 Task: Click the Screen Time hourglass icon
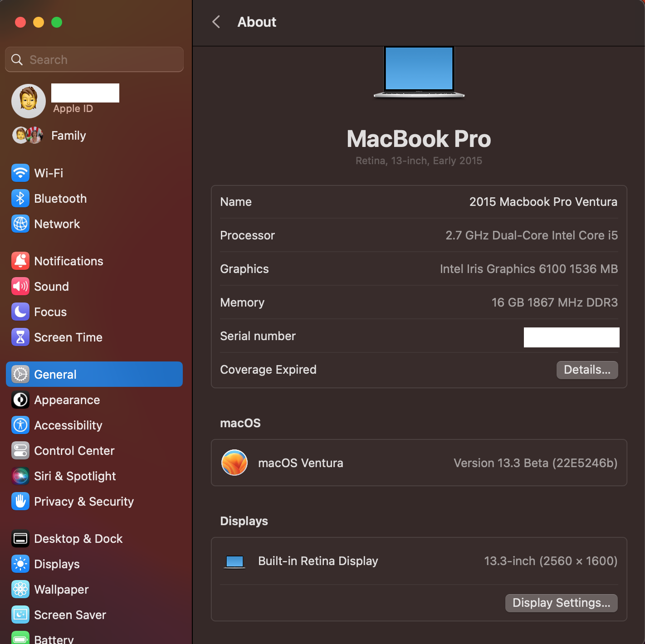(20, 337)
